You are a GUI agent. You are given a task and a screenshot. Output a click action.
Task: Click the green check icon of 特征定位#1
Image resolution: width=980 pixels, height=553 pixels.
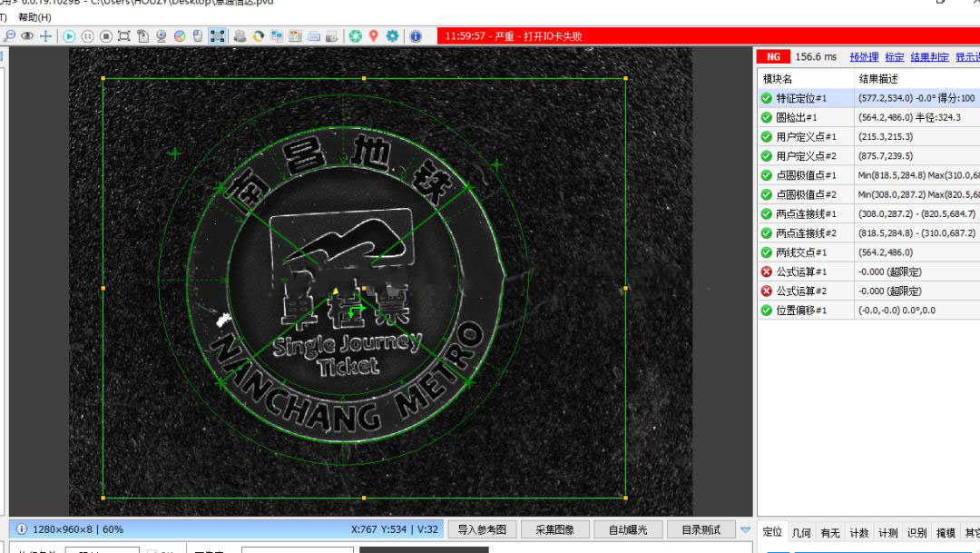point(766,98)
